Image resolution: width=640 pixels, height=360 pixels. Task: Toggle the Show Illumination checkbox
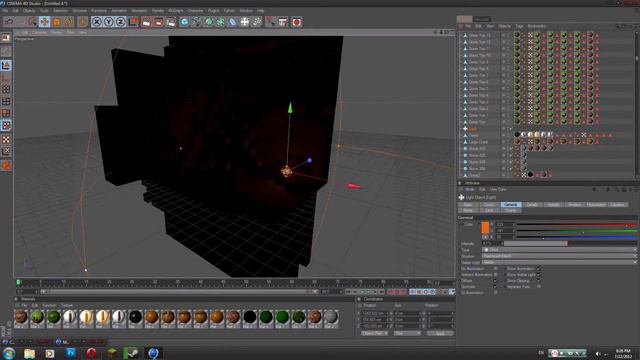[539, 269]
